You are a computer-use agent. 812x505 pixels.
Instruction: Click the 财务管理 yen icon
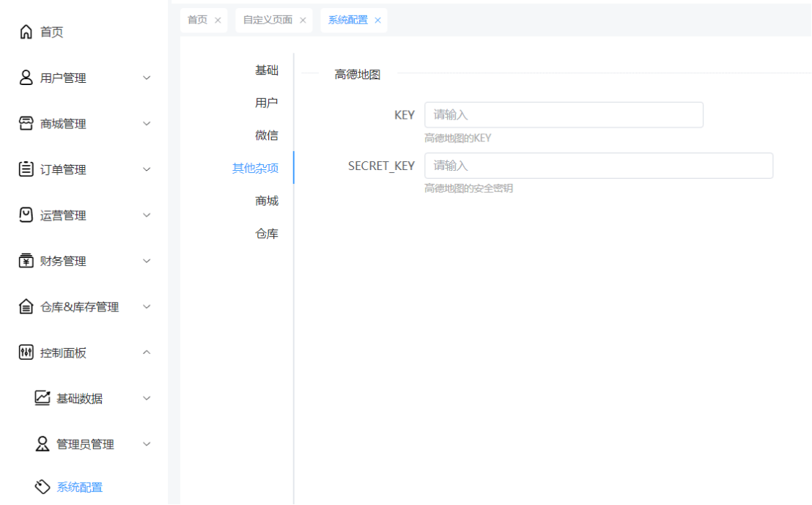[x=26, y=260]
